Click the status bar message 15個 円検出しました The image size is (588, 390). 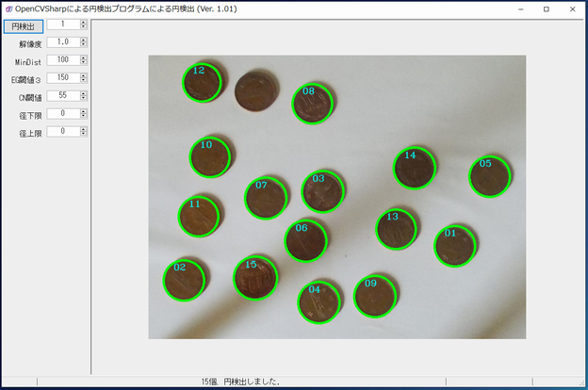pyautogui.click(x=240, y=382)
